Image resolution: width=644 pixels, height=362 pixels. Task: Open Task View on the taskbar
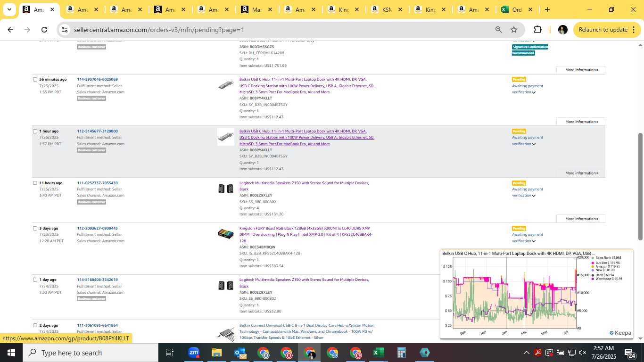point(170,353)
